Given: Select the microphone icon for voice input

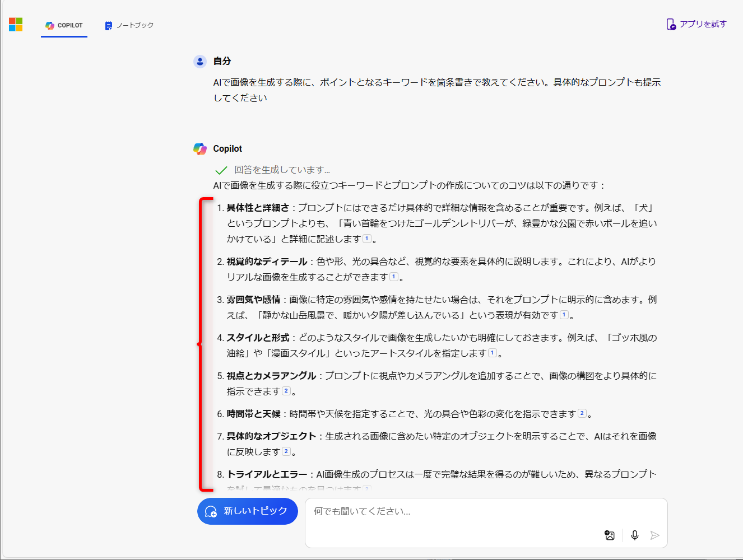Looking at the screenshot, I should coord(634,535).
